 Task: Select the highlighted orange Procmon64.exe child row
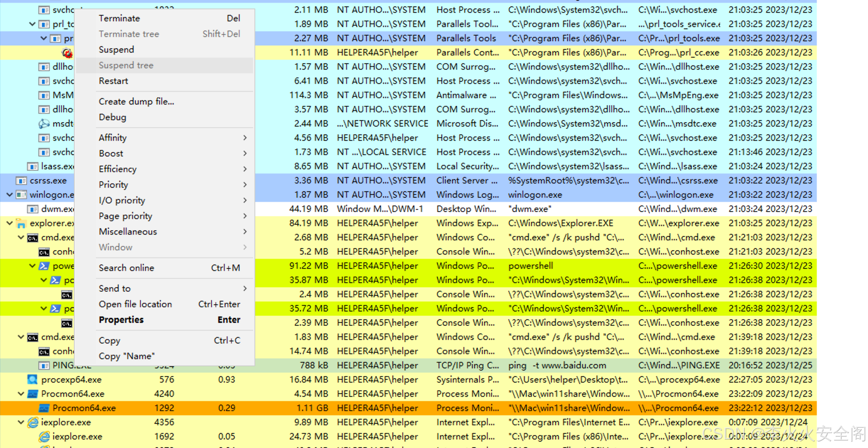84,408
